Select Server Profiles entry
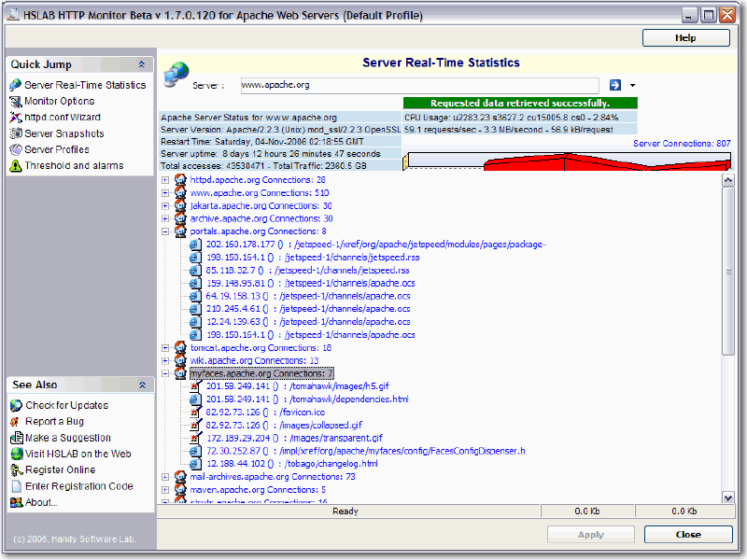 (x=57, y=149)
